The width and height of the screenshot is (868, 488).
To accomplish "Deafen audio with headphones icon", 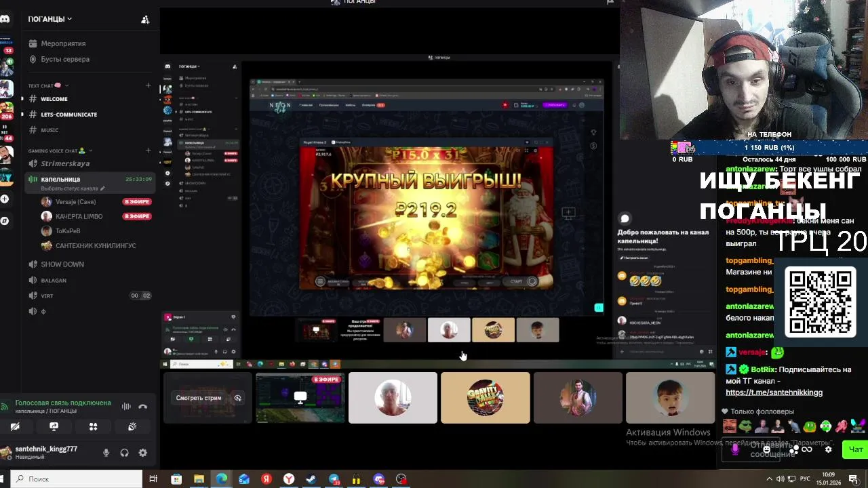I will [124, 453].
